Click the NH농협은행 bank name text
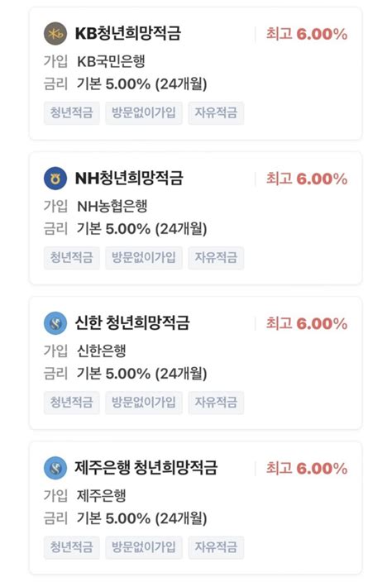This screenshot has height=582, width=392. [112, 206]
